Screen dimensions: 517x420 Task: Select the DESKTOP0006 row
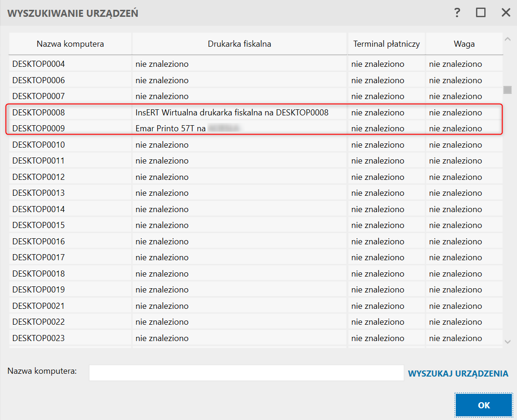[256, 80]
